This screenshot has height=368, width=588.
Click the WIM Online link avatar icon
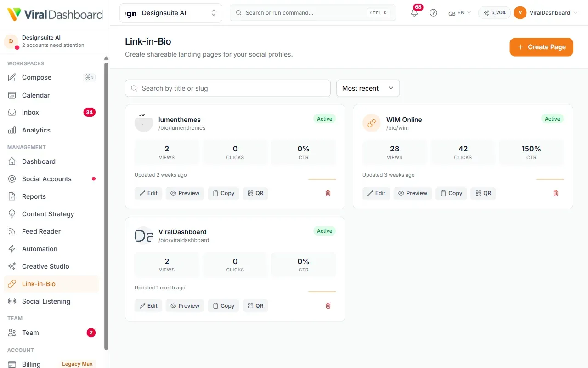[372, 123]
